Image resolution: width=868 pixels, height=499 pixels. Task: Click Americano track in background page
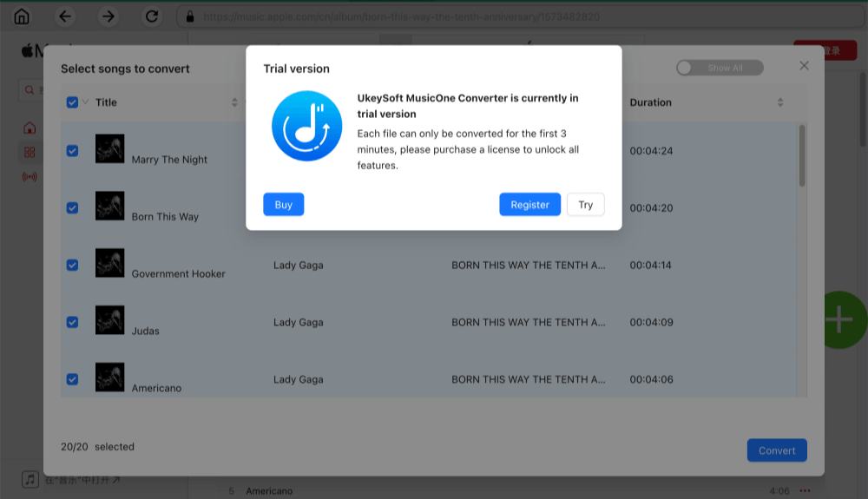(x=269, y=490)
